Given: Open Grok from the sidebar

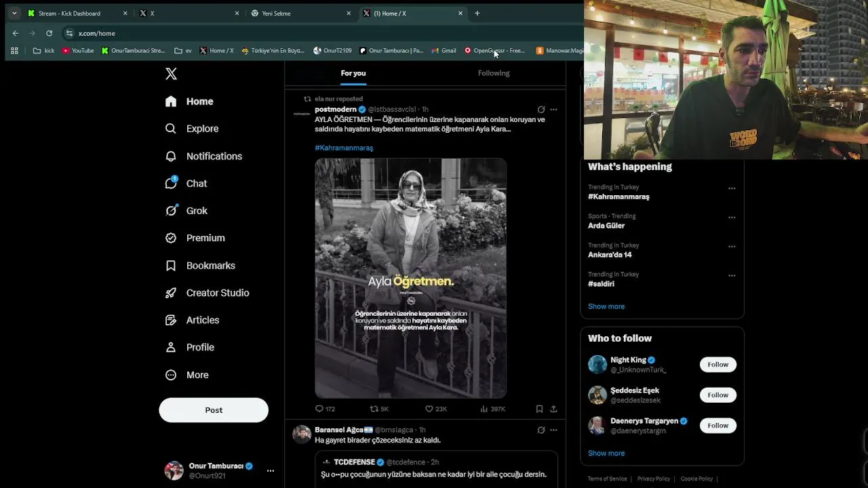Looking at the screenshot, I should pyautogui.click(x=186, y=211).
